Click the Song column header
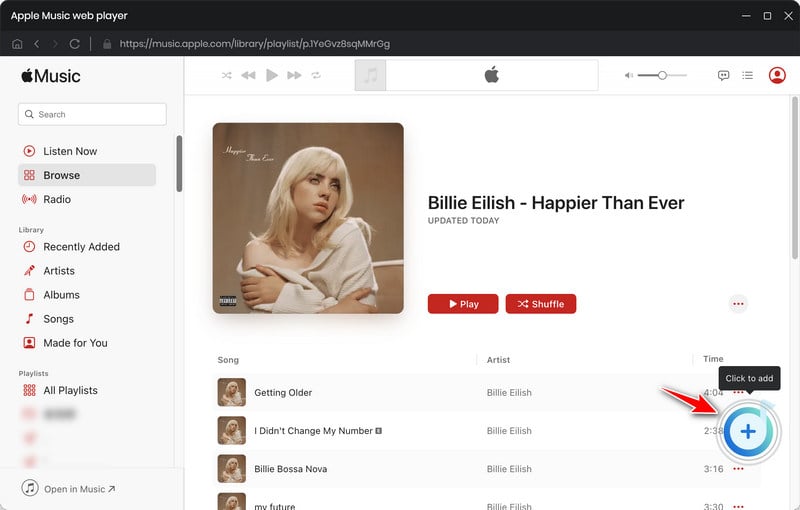The height and width of the screenshot is (510, 800). coord(228,360)
